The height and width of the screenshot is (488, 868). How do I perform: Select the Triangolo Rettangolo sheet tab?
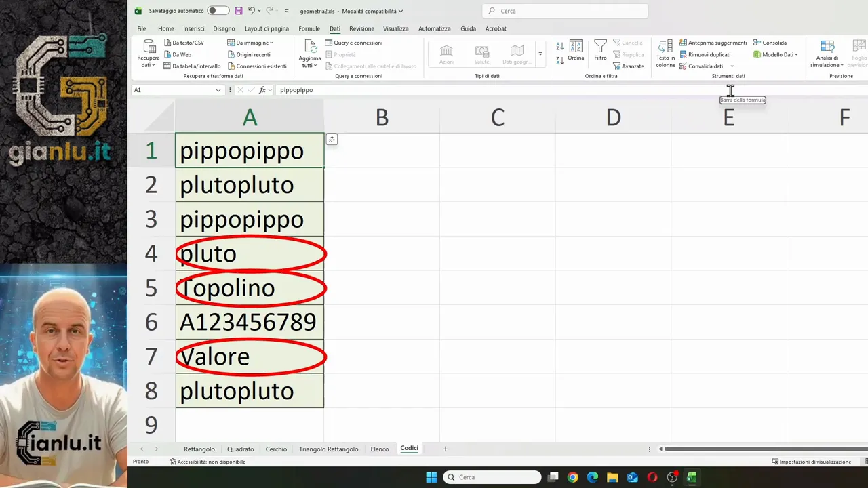(x=329, y=449)
